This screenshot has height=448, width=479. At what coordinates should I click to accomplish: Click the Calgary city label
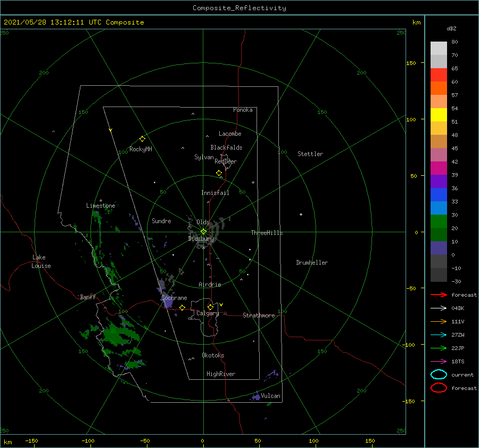[208, 313]
